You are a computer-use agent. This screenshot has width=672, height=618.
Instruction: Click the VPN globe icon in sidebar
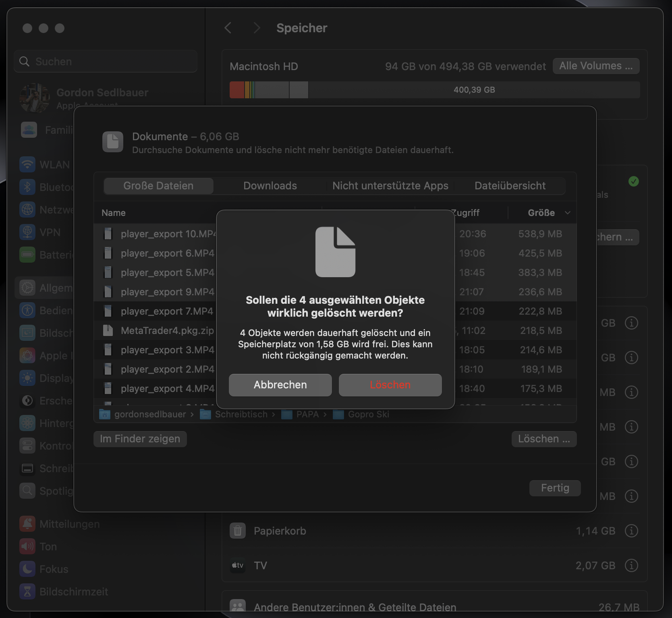pos(27,232)
